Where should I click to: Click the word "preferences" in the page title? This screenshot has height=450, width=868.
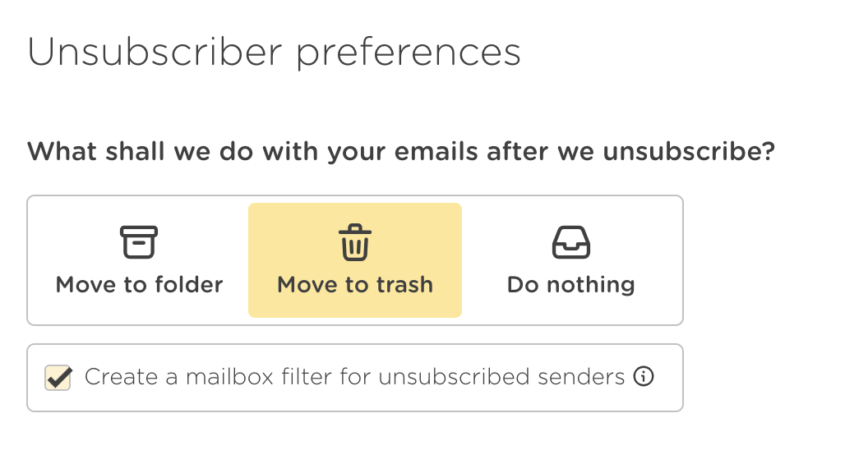(408, 54)
